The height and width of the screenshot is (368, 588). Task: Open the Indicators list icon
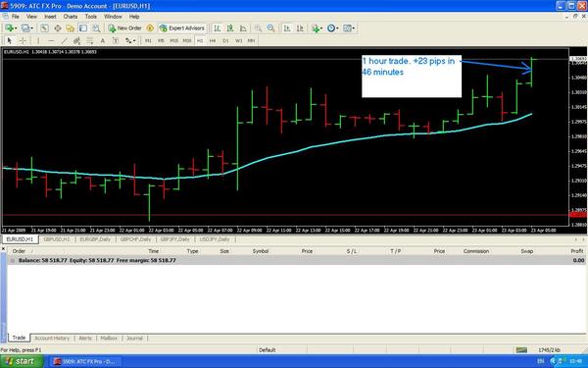[x=316, y=28]
